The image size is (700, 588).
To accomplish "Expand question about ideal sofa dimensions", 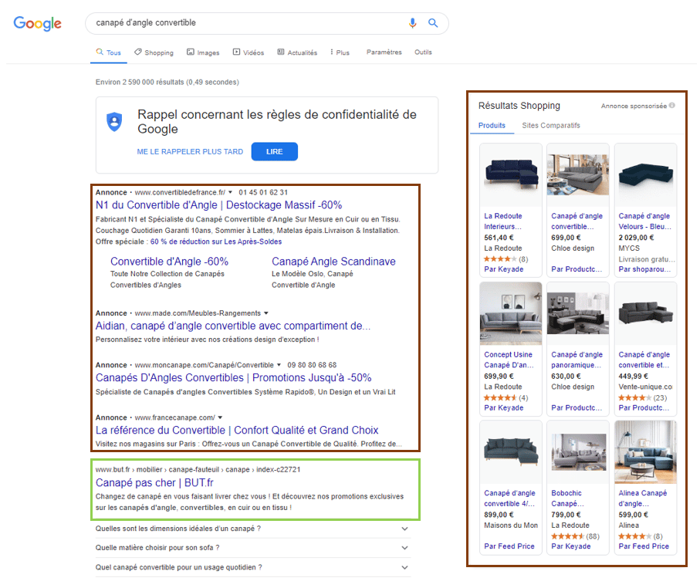I will [405, 529].
